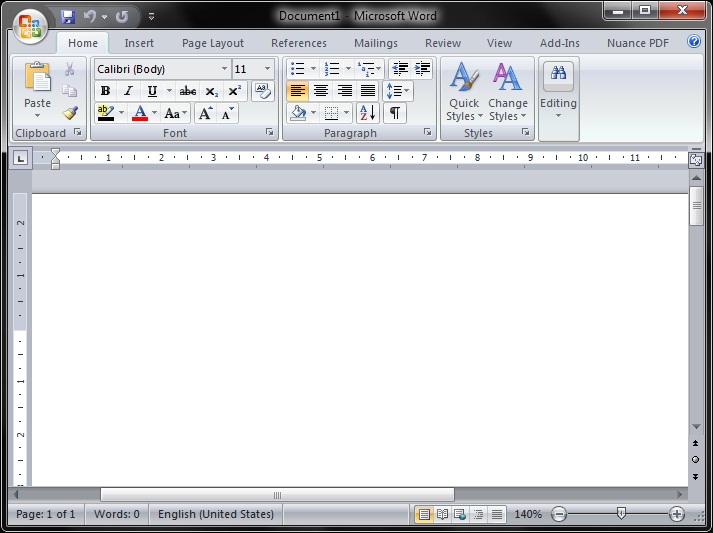Click the Copy icon

70,91
